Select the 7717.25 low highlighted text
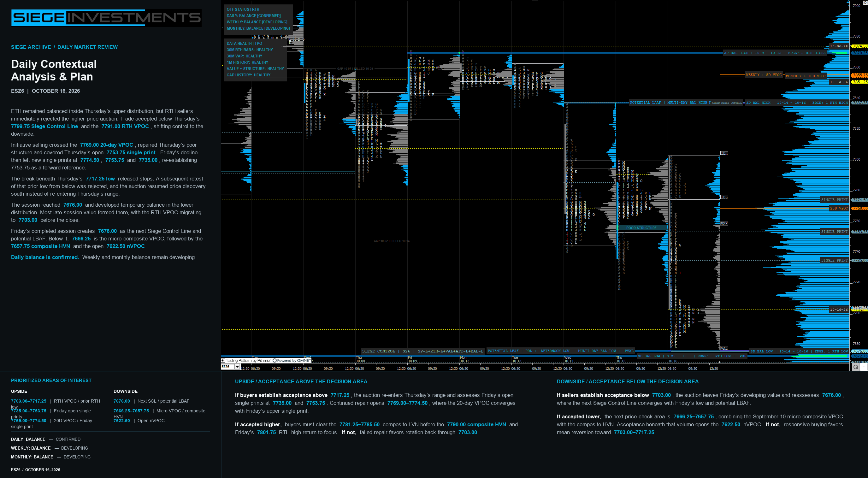 100,179
